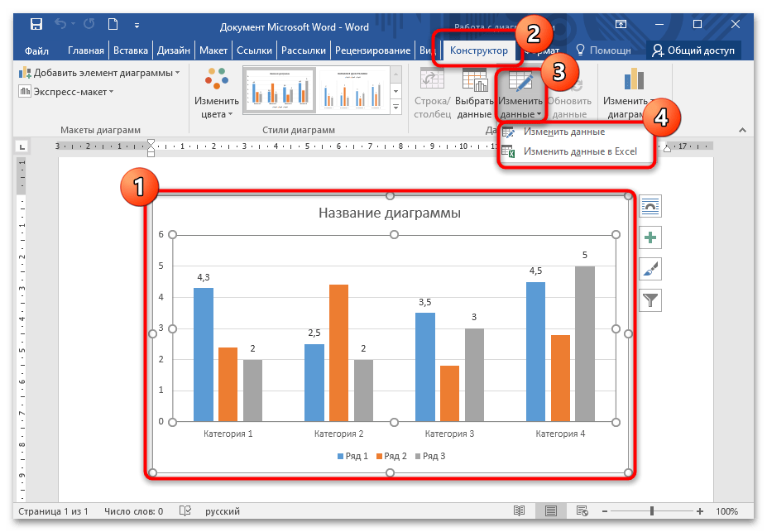Click the Chart Elements plus button
This screenshot has width=767, height=532.
point(650,237)
